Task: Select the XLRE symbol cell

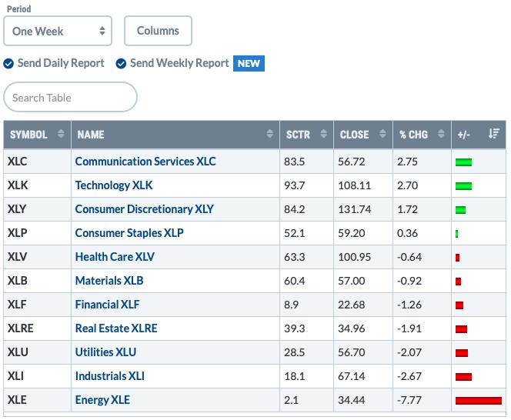Action: click(37, 328)
